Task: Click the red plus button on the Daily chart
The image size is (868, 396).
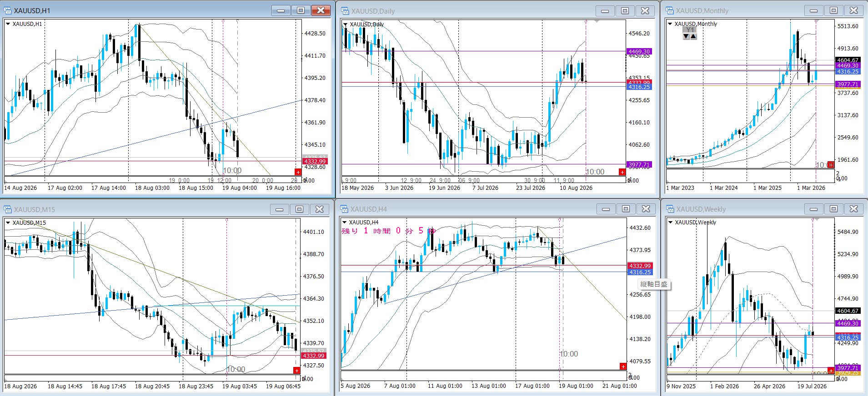Action: point(622,172)
